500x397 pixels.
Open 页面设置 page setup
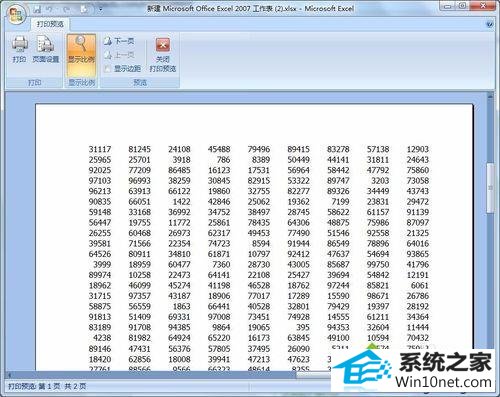pos(46,49)
